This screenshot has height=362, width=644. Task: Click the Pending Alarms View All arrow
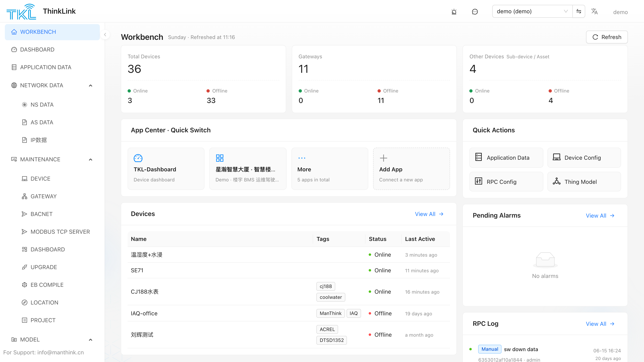[x=612, y=216]
